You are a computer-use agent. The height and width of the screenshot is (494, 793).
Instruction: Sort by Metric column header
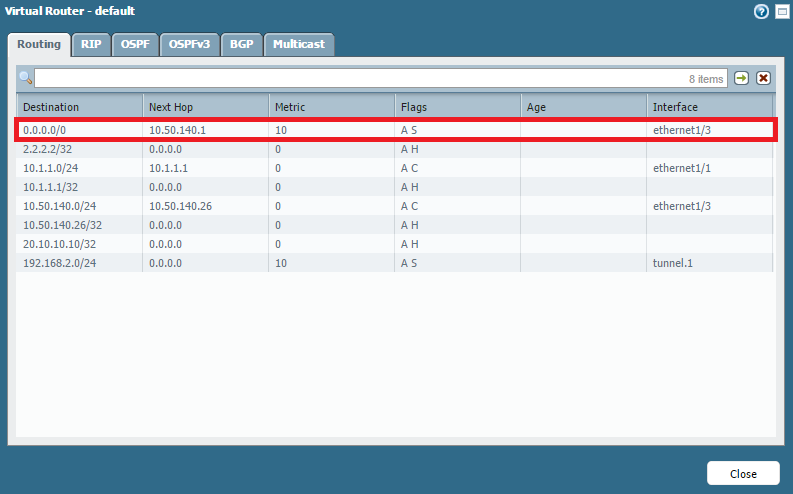pos(332,107)
